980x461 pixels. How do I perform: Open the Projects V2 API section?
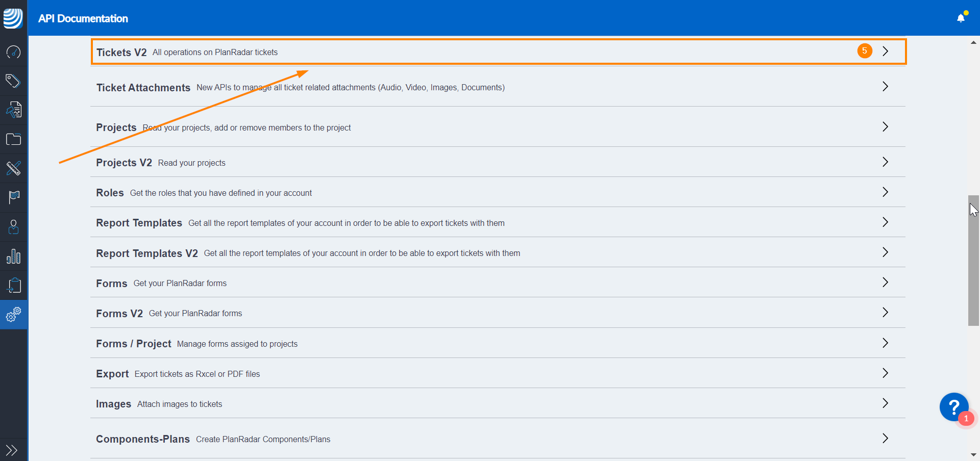click(124, 163)
